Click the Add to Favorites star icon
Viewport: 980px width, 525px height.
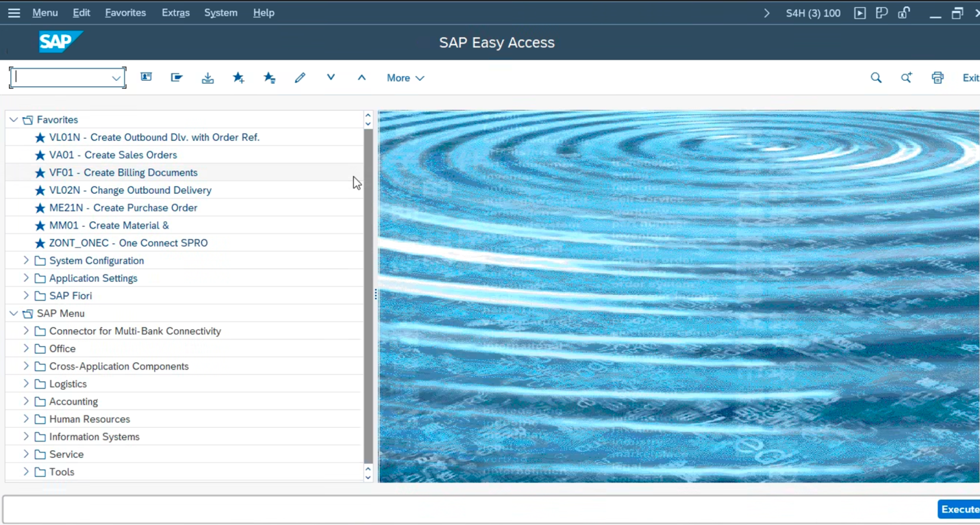pyautogui.click(x=238, y=78)
